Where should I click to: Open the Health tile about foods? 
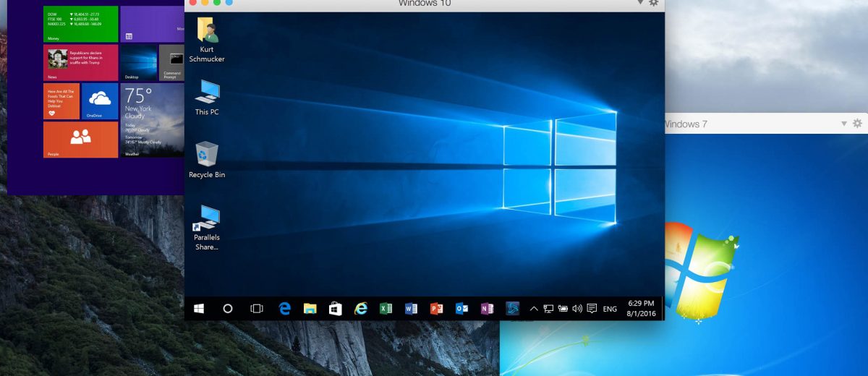click(61, 101)
